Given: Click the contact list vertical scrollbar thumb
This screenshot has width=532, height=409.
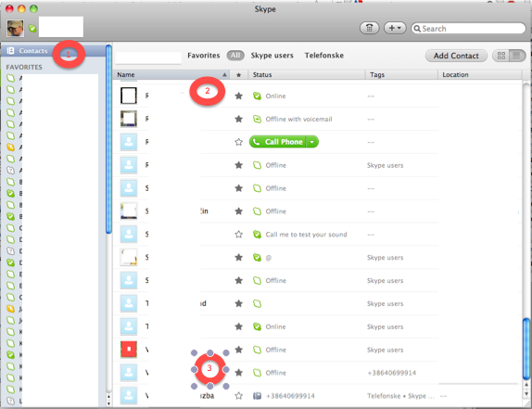Looking at the screenshot, I should tap(526, 349).
